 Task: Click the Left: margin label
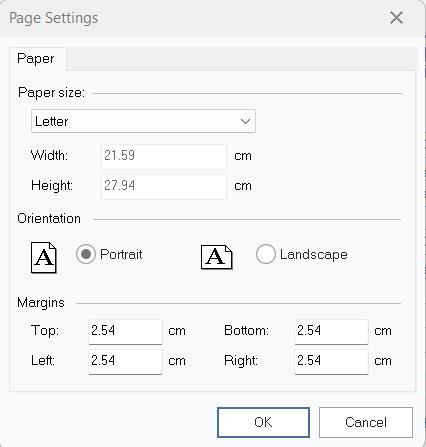43,361
